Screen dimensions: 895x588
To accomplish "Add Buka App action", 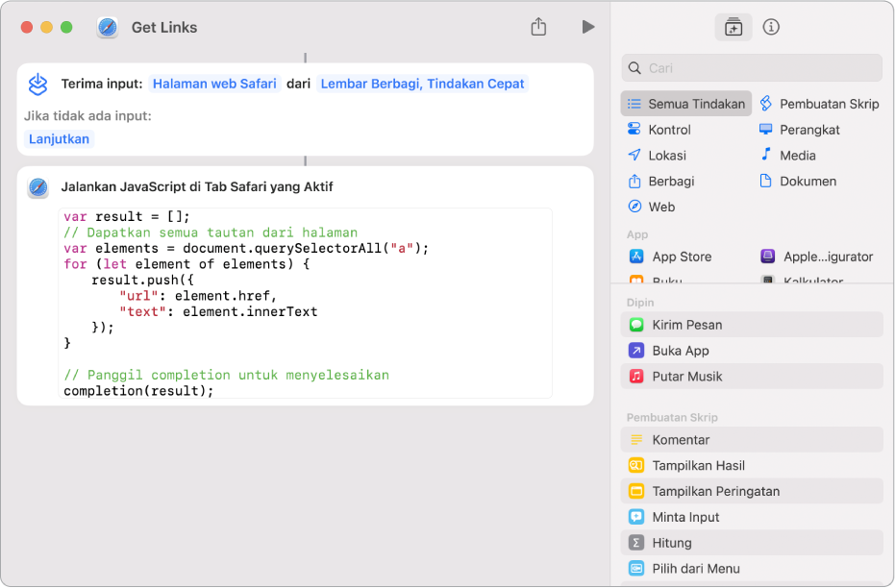I will pyautogui.click(x=752, y=351).
